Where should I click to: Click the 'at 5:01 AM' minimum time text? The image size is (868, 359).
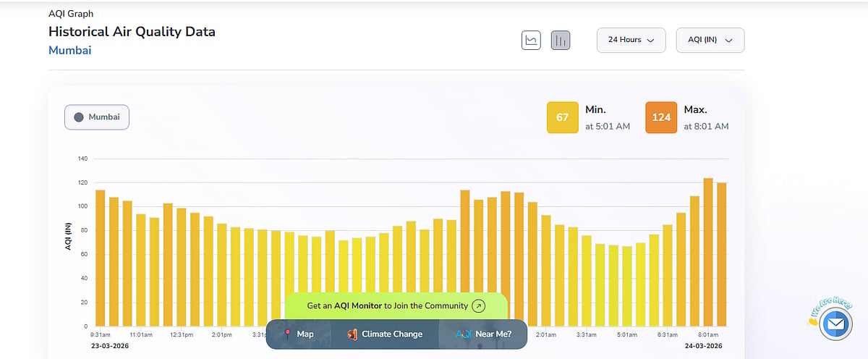pyautogui.click(x=608, y=126)
